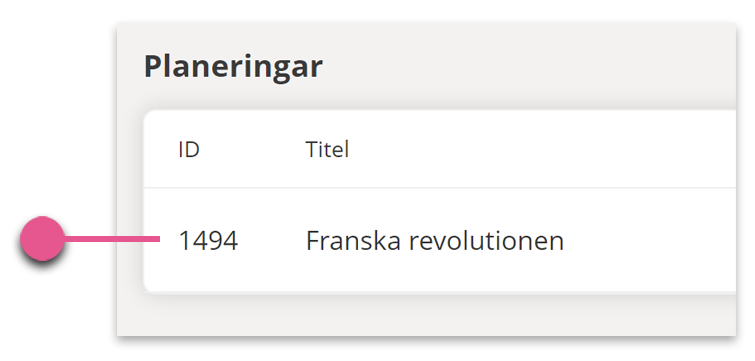The image size is (755, 361).
Task: Click the pink connector line pointing at 1494
Action: point(112,239)
